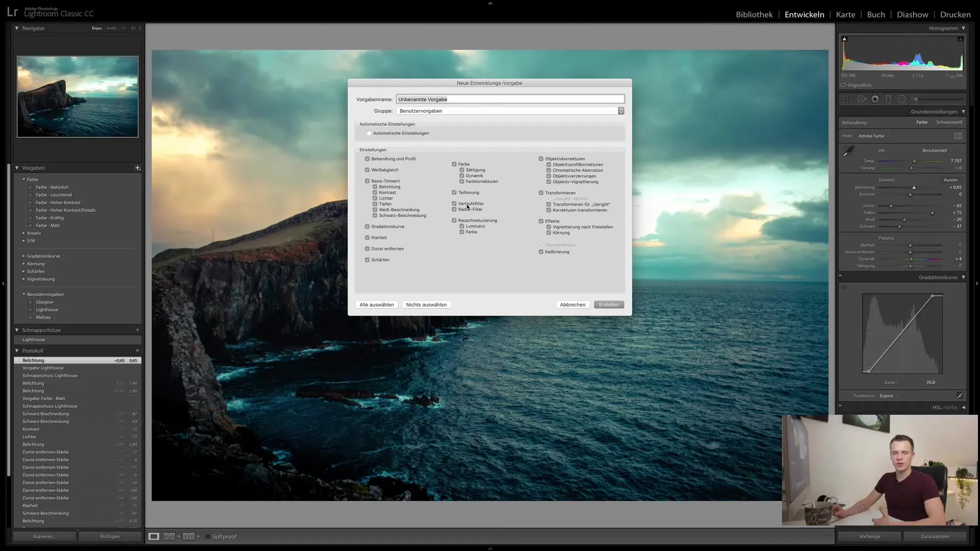Uncheck Kalibrierung checkbox
The width and height of the screenshot is (980, 551).
(x=541, y=252)
